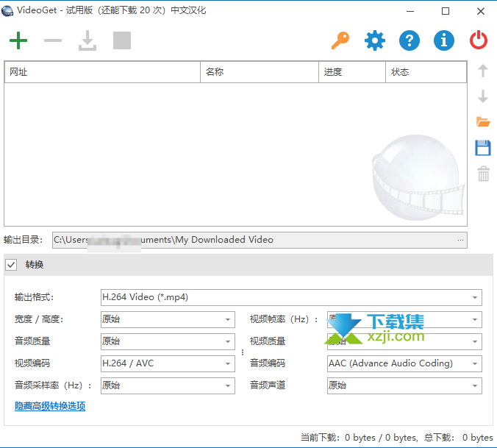Viewport: 497px width, 448px height.
Task: Move item down with the down arrow
Action: click(483, 96)
